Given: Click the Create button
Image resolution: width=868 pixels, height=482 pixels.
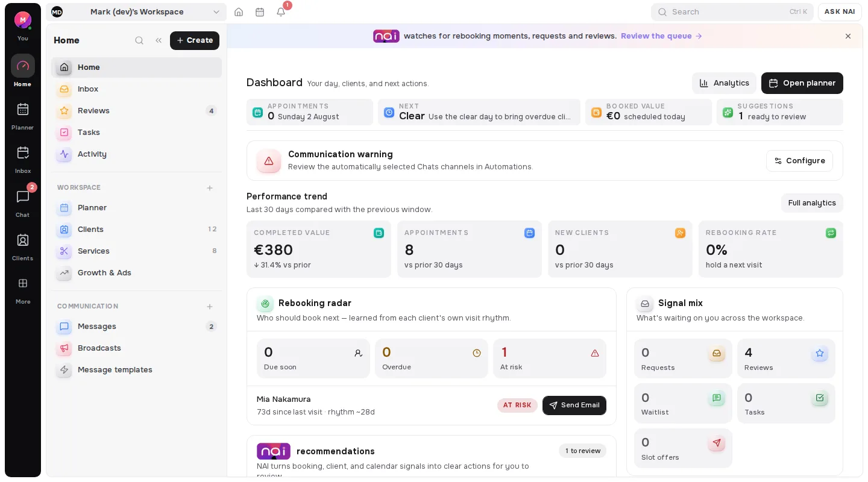Looking at the screenshot, I should coord(195,40).
